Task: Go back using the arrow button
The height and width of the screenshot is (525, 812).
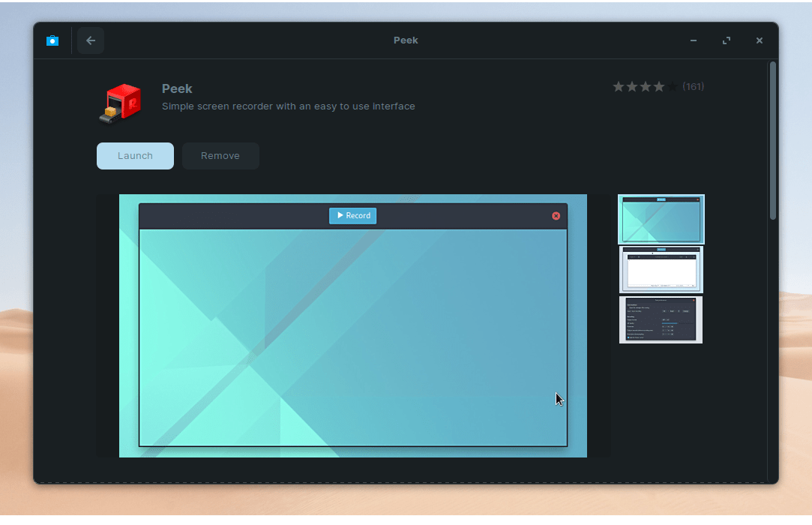Action: [91, 40]
